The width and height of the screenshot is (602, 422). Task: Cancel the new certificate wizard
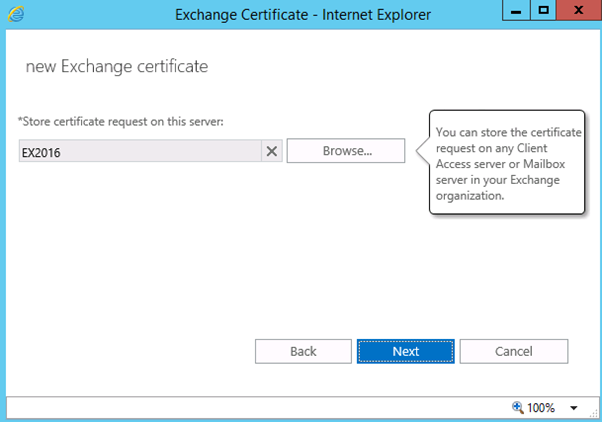click(514, 351)
